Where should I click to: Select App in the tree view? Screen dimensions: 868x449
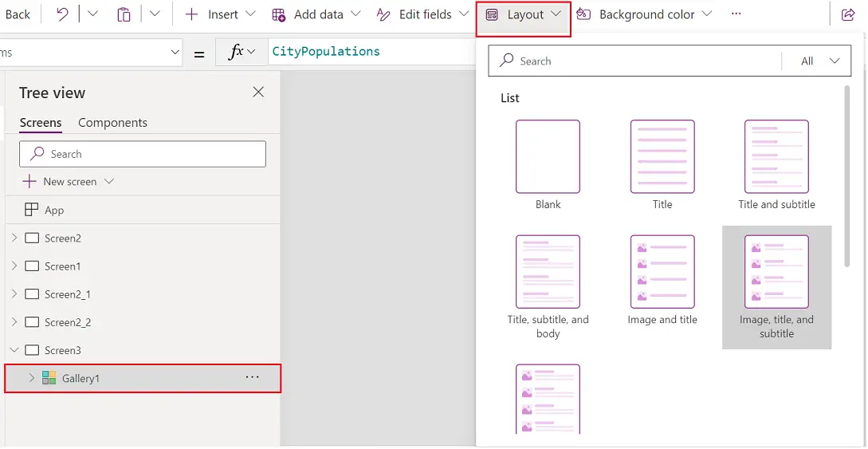coord(54,211)
